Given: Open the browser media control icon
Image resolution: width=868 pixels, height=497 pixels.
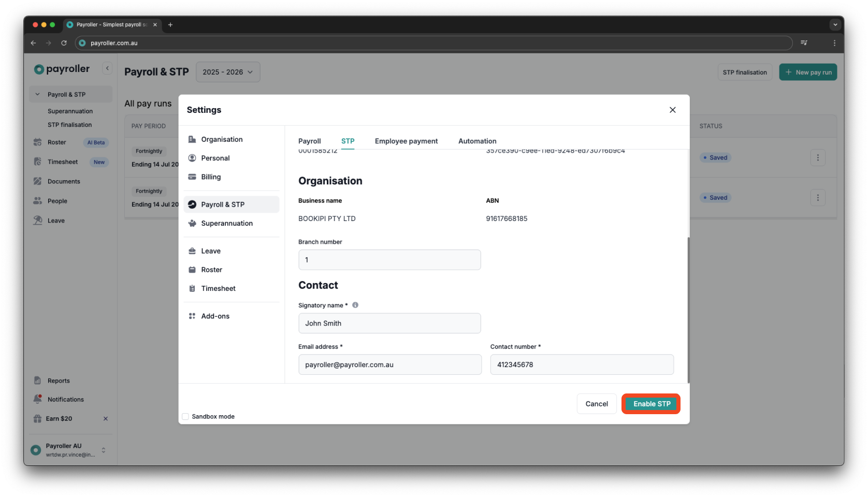Looking at the screenshot, I should [804, 43].
